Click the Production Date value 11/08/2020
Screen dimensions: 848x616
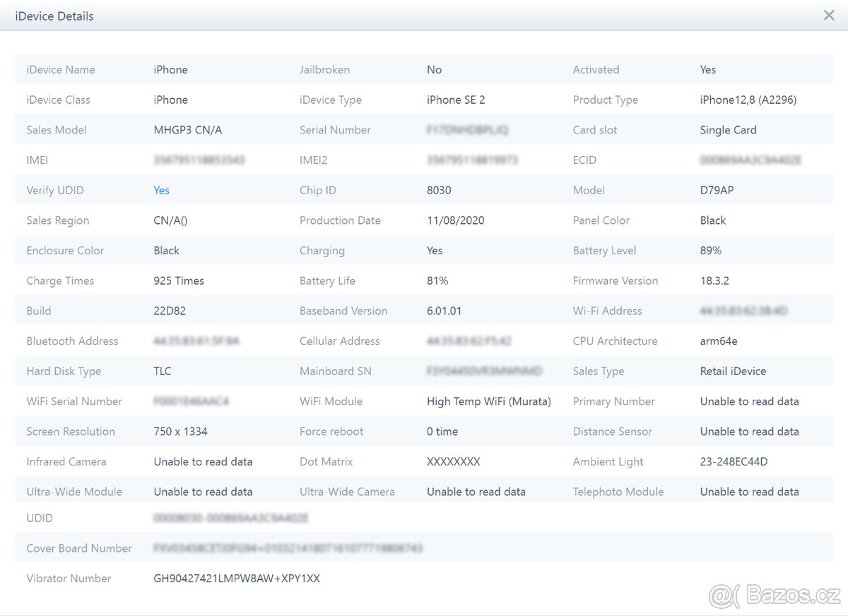click(455, 220)
